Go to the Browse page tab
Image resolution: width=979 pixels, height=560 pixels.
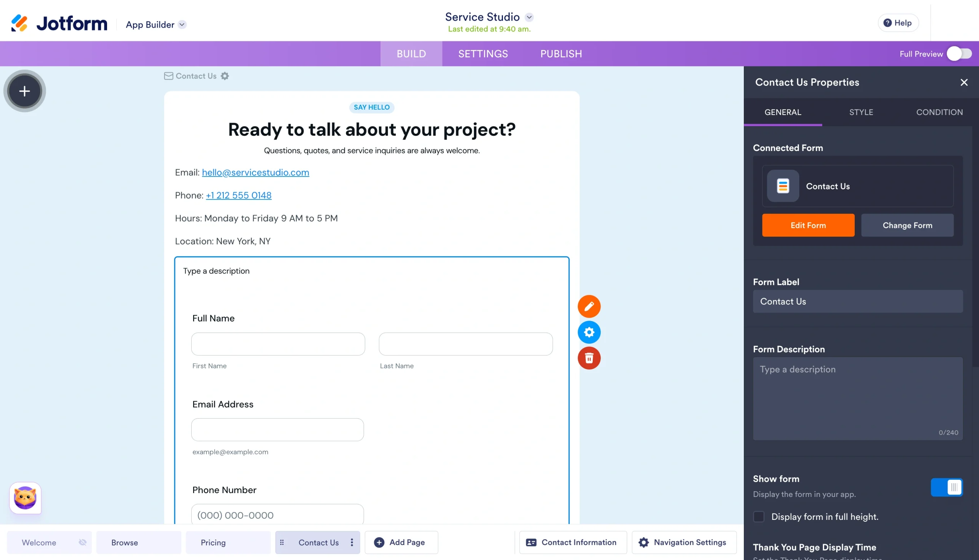(x=138, y=542)
